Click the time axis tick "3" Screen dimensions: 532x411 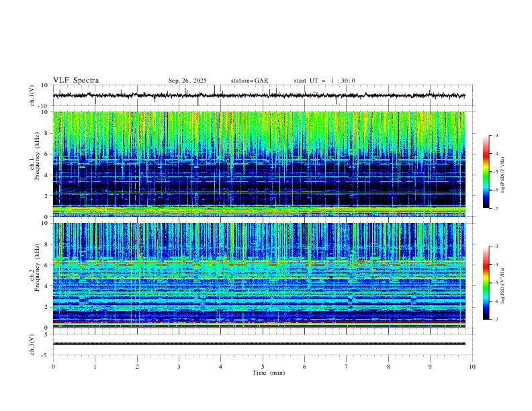[x=179, y=367]
